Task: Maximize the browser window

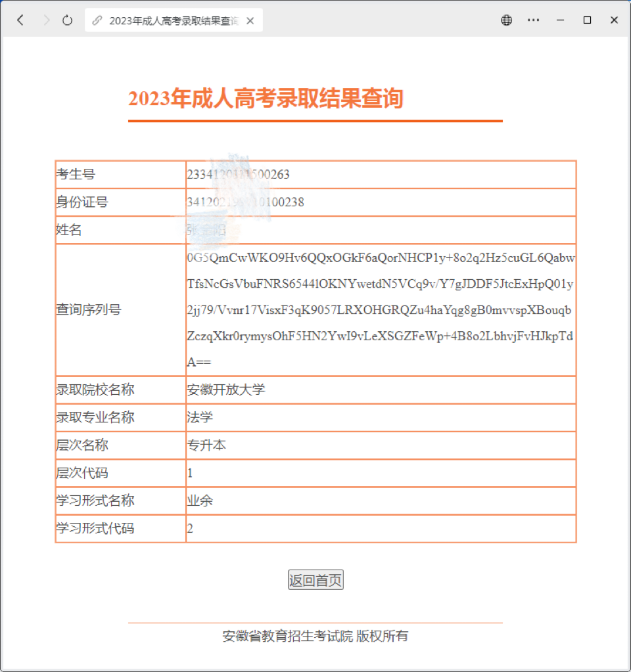Action: (587, 20)
